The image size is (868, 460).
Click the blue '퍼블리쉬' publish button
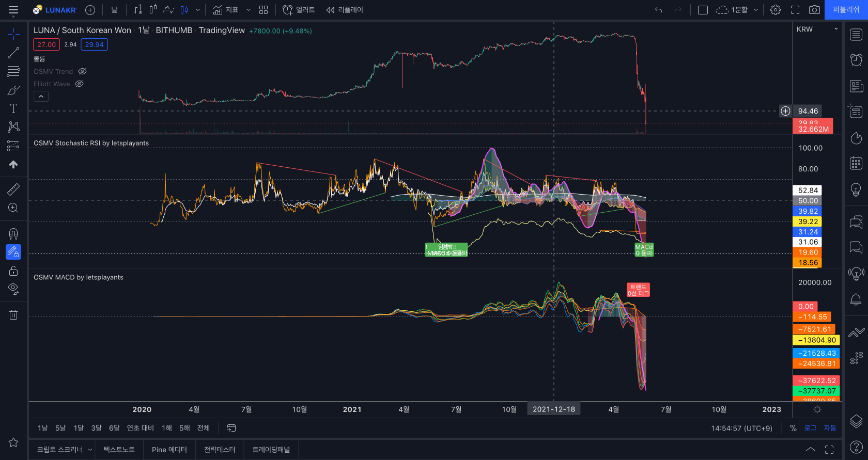coord(846,10)
